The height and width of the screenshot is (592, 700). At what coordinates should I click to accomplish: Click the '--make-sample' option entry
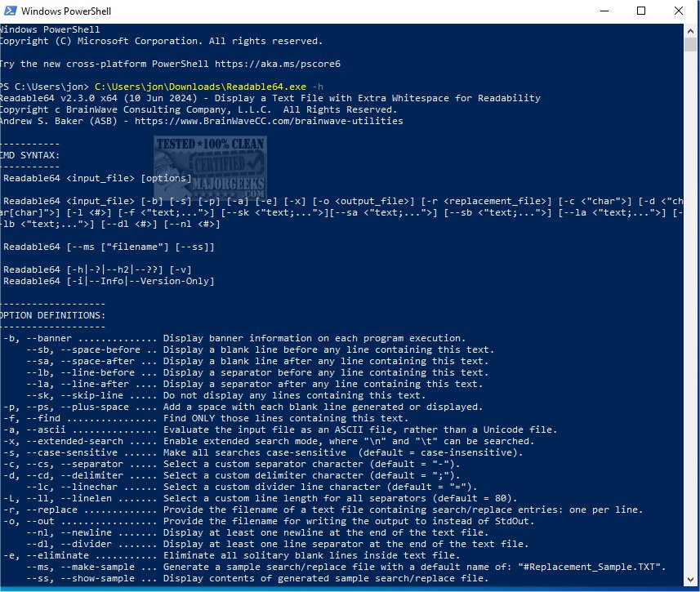(x=67, y=567)
